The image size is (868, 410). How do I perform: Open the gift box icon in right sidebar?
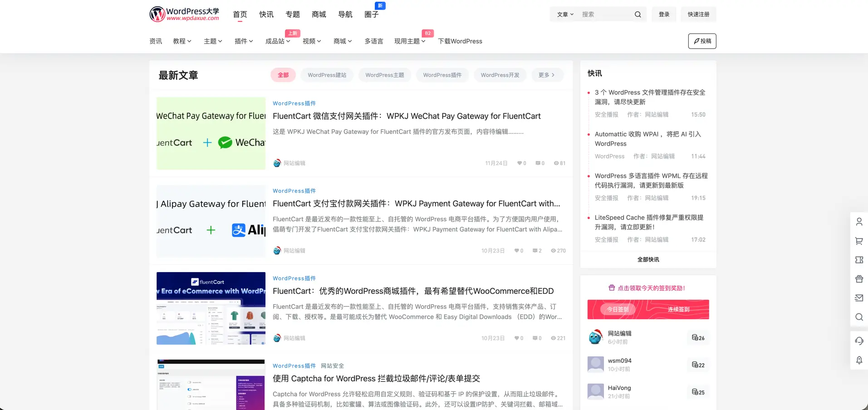tap(859, 279)
